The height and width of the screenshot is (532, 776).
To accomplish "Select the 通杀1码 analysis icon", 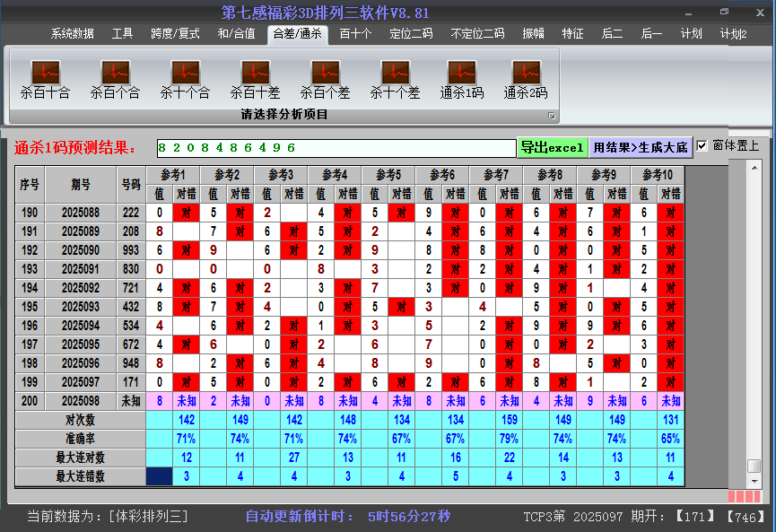I will (462, 79).
